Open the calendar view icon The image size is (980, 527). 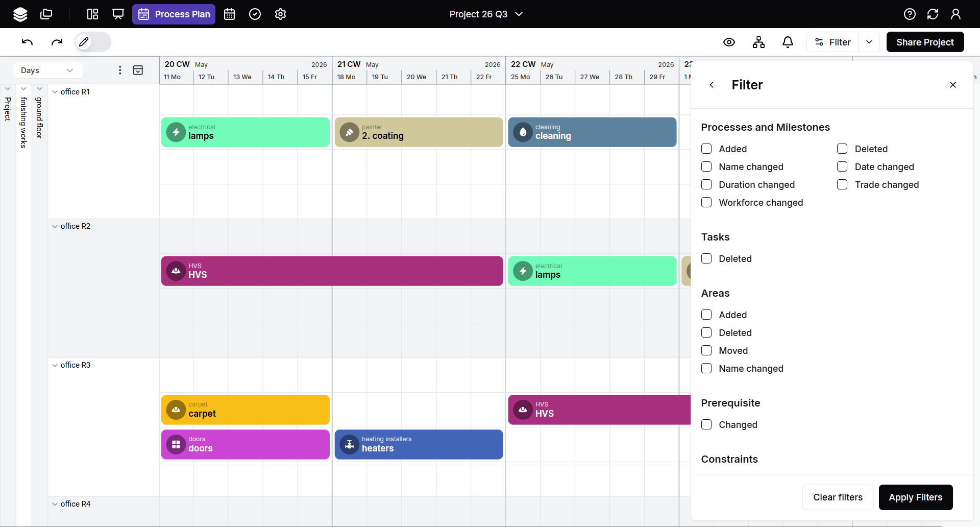coord(230,14)
